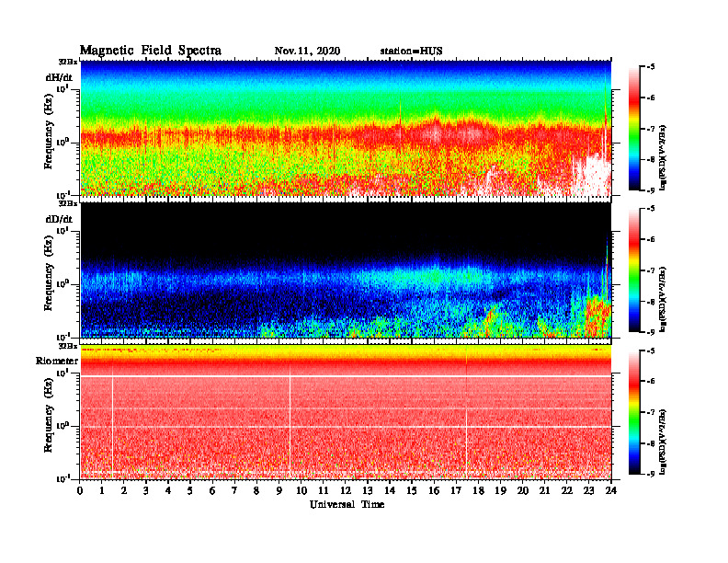The width and height of the screenshot is (728, 563).
Task: Click the "24" tick on Universal Time axis
Action: (611, 491)
